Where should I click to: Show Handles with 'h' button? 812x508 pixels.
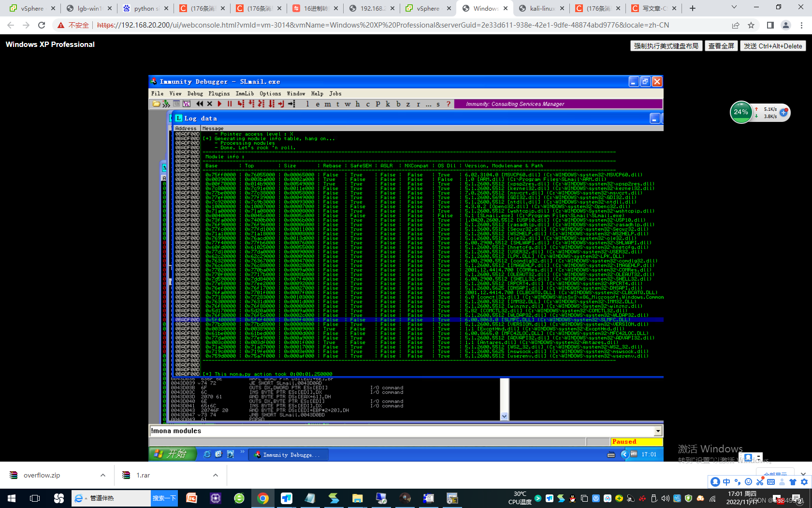coord(358,104)
